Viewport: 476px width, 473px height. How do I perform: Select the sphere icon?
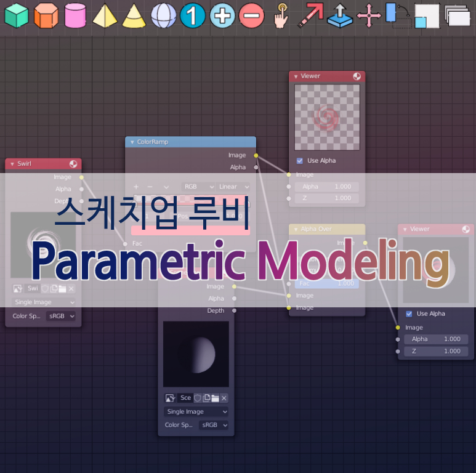coord(164,15)
